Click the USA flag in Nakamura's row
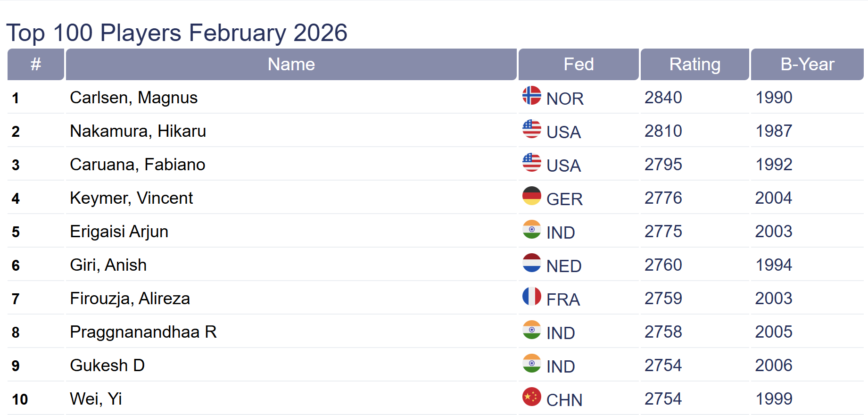This screenshot has height=415, width=868. coord(531,129)
